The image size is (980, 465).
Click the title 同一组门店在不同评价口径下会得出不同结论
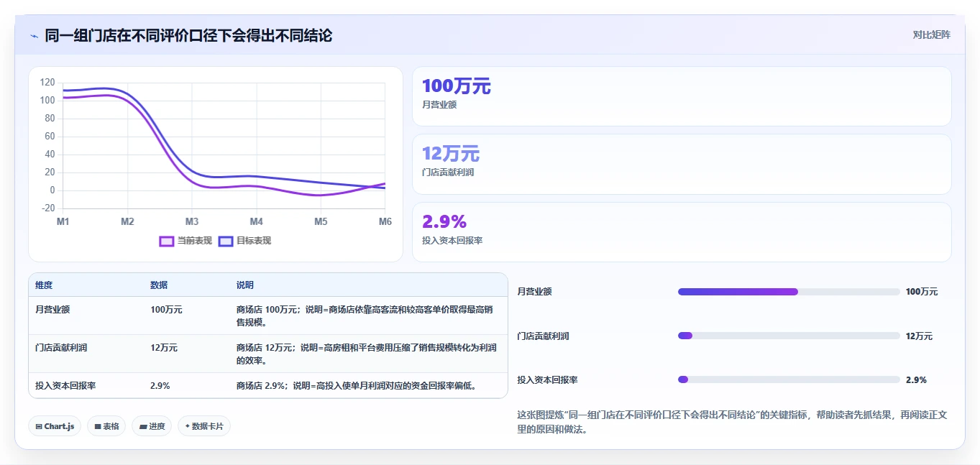tap(188, 35)
